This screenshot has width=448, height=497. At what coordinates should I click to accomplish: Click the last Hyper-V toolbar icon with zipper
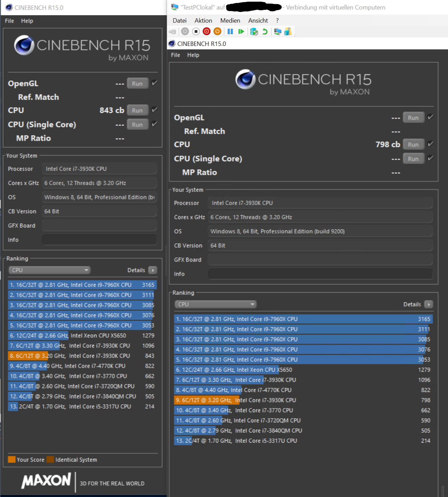coord(288,31)
